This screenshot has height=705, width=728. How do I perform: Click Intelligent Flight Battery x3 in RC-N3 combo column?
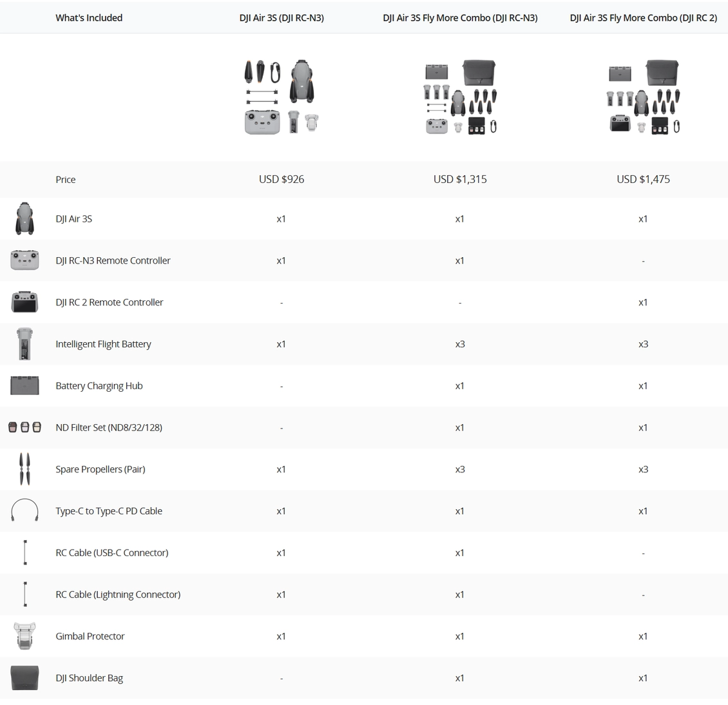(460, 344)
